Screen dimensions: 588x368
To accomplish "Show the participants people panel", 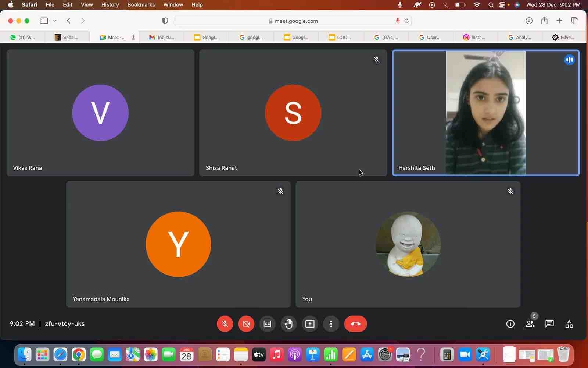I will 530,324.
